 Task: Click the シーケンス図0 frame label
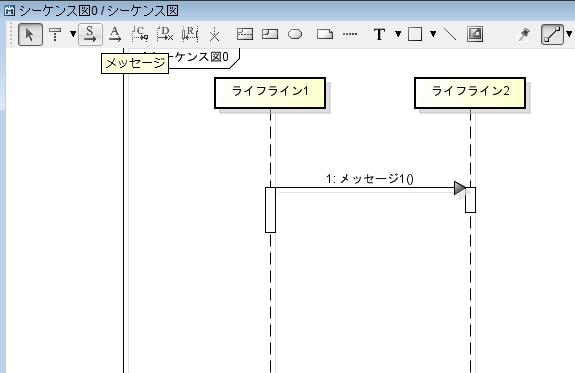[x=200, y=57]
